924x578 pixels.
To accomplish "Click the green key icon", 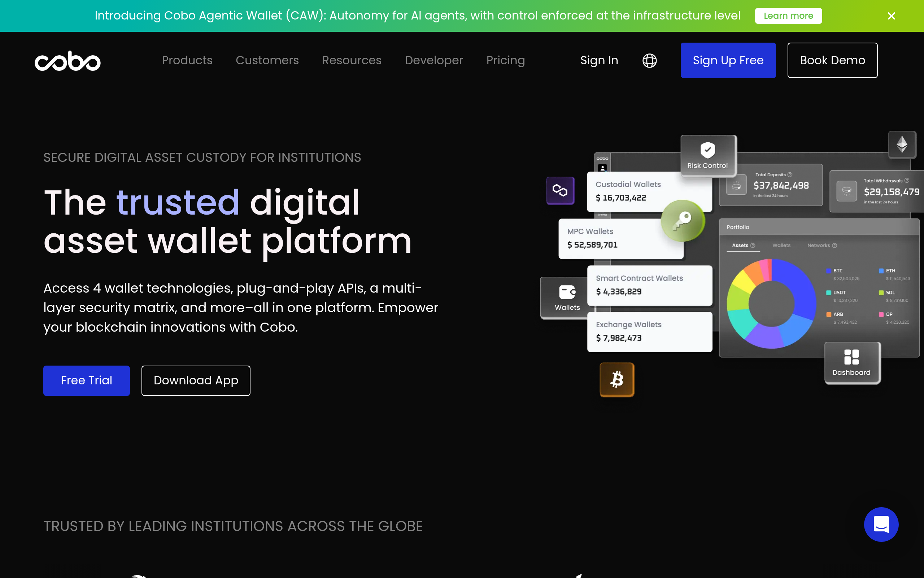I will coord(683,221).
